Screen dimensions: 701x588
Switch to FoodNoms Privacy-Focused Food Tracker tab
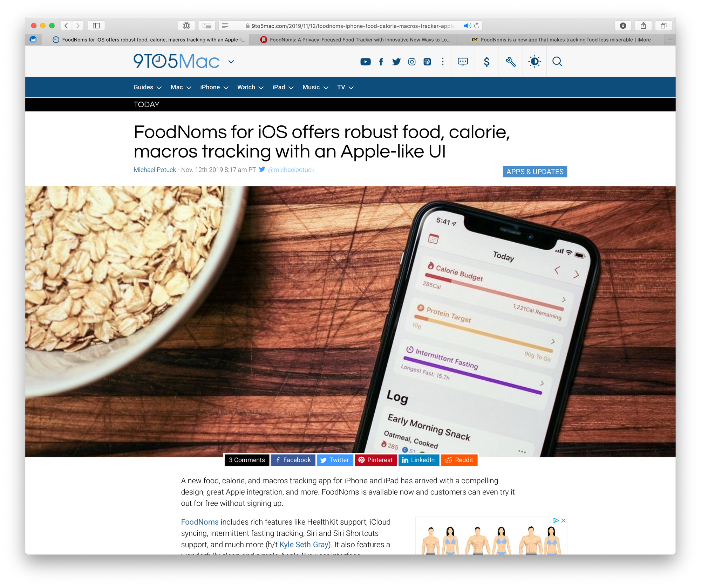click(355, 40)
